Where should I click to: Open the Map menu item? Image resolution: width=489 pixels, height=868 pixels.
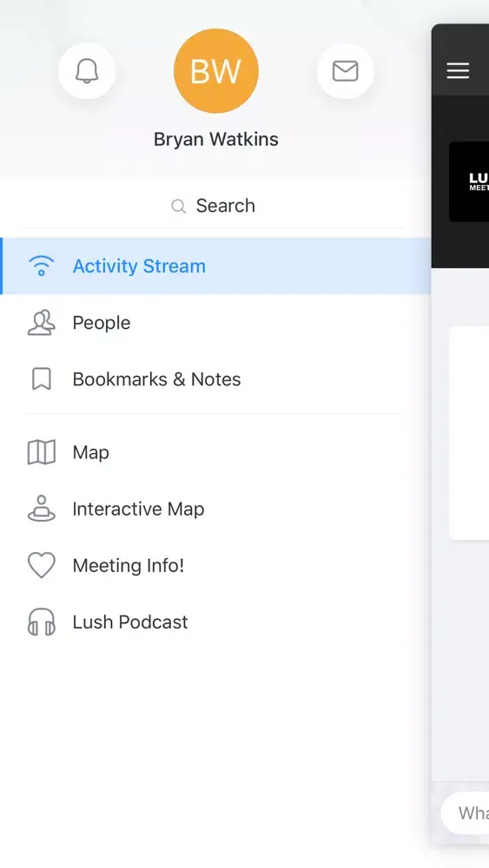(x=215, y=452)
